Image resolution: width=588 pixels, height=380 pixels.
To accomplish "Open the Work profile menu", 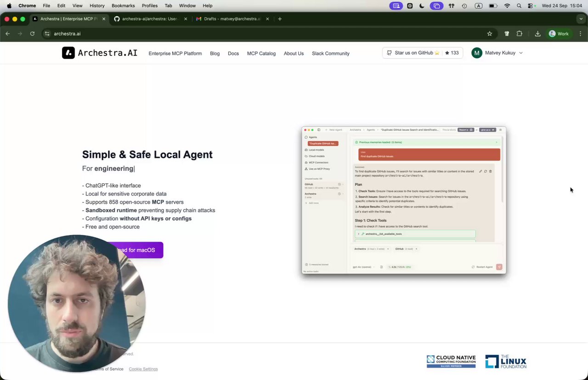I will (559, 34).
